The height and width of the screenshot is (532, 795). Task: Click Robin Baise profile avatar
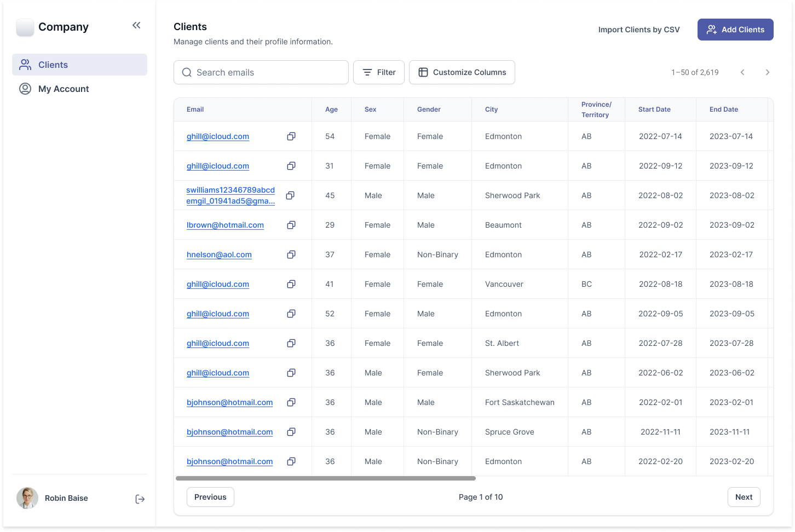27,498
